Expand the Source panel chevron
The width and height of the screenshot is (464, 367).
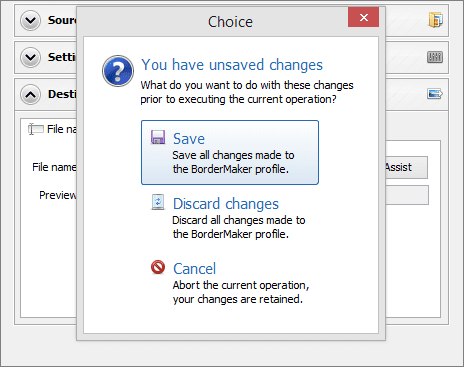point(30,21)
